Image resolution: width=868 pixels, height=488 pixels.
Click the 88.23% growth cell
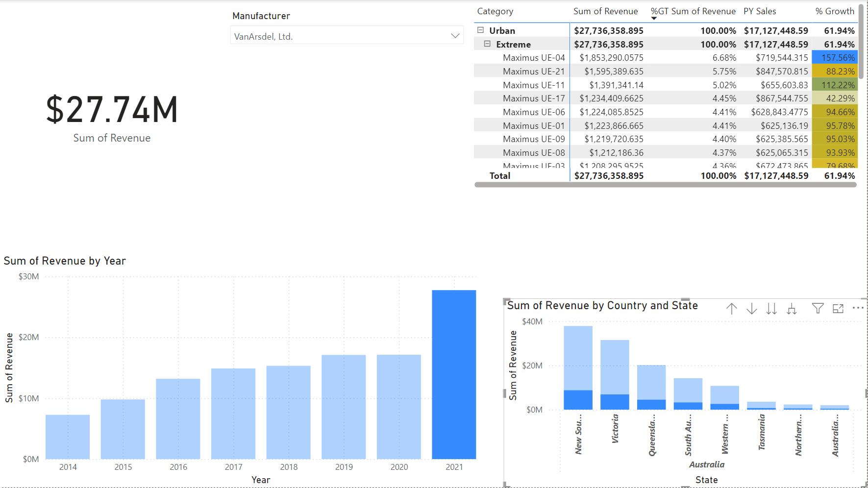(x=835, y=71)
